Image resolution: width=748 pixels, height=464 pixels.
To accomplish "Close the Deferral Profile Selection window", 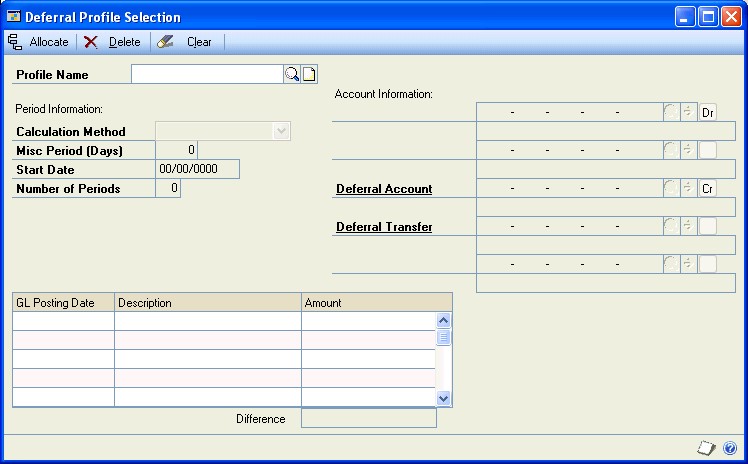I will coord(731,17).
